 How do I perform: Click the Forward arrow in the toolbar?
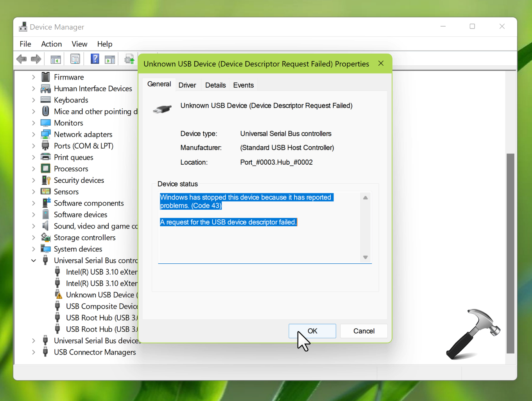coord(36,59)
